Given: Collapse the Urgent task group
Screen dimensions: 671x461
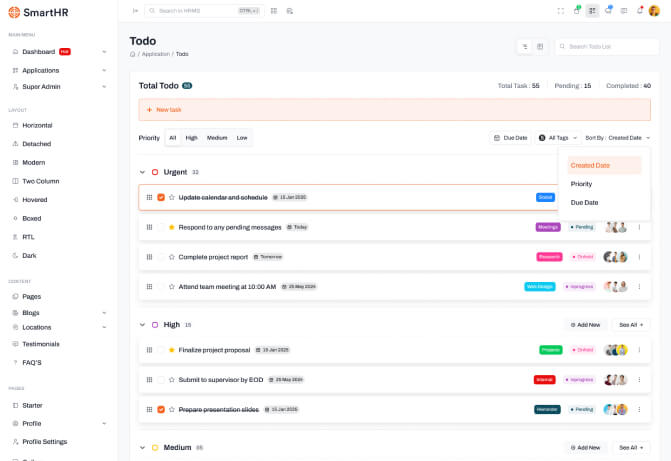Looking at the screenshot, I should [x=142, y=172].
